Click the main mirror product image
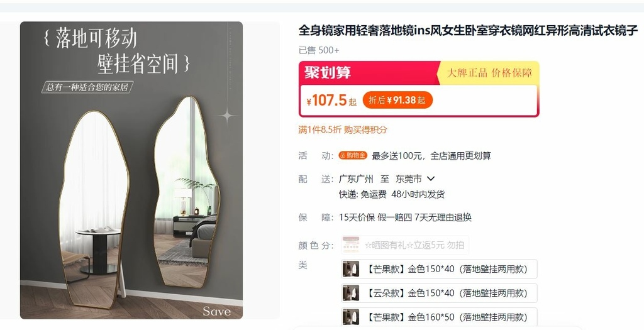The width and height of the screenshot is (644, 330). (x=131, y=170)
